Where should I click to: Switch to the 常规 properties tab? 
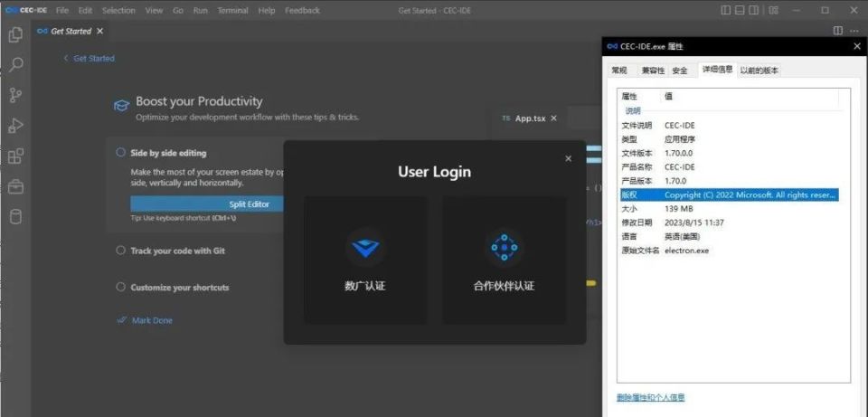coord(619,71)
